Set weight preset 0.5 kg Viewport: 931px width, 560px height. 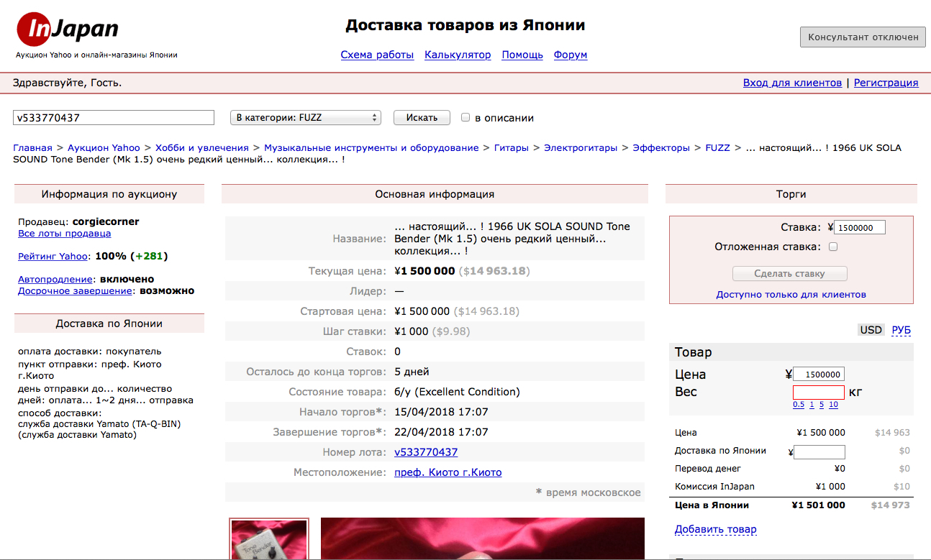pyautogui.click(x=799, y=405)
